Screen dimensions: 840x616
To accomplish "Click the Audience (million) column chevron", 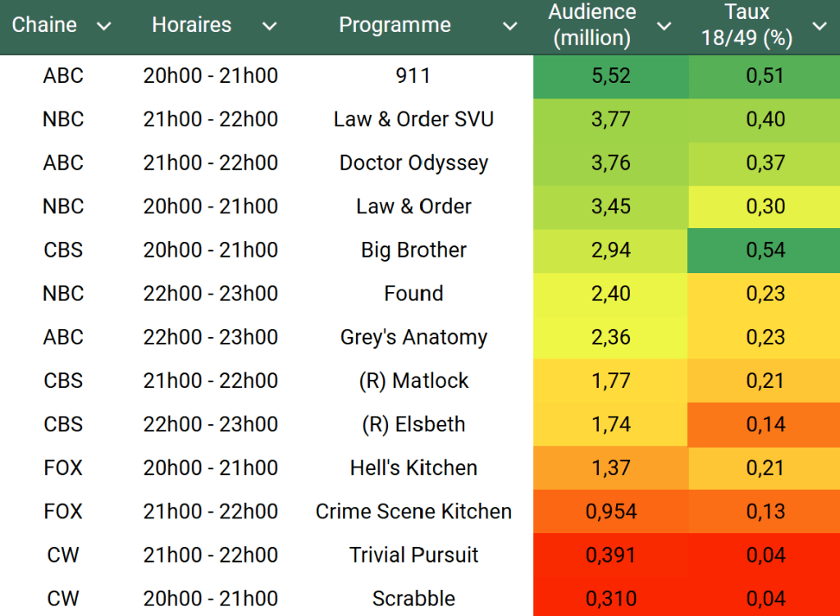I will tap(664, 26).
